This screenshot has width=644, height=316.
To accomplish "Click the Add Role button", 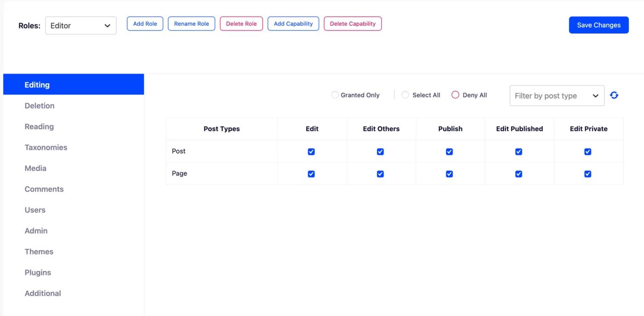I will click(x=145, y=24).
